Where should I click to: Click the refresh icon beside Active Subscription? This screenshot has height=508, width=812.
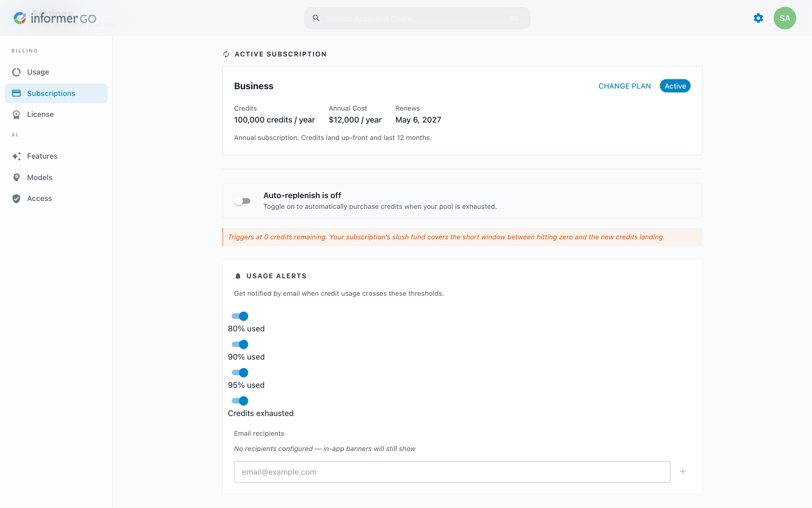(x=226, y=54)
